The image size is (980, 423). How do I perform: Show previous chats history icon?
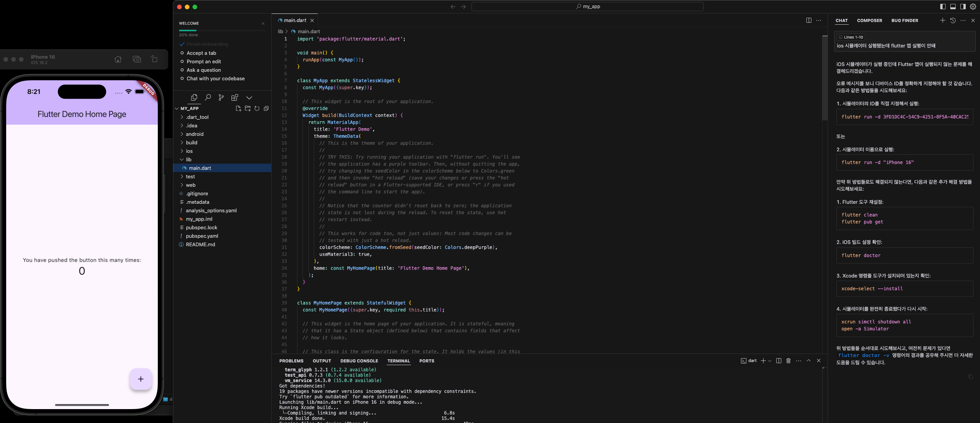[953, 20]
